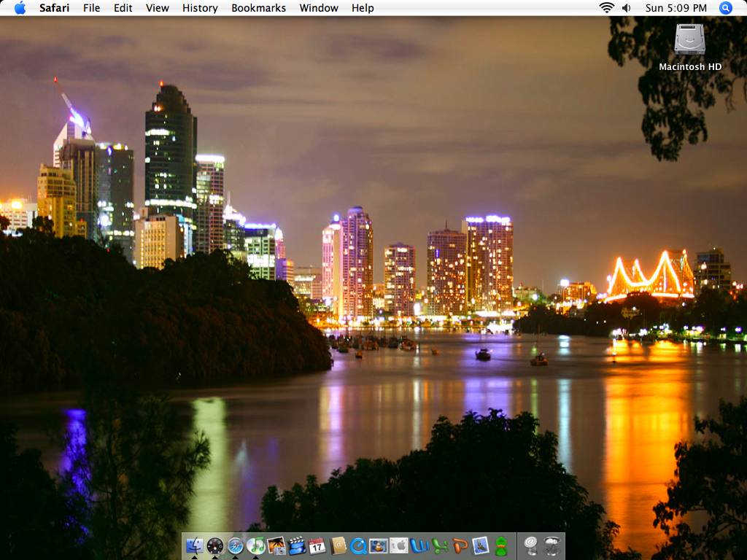
Task: Launch Microsoft Word from the Dock
Action: pos(419,545)
